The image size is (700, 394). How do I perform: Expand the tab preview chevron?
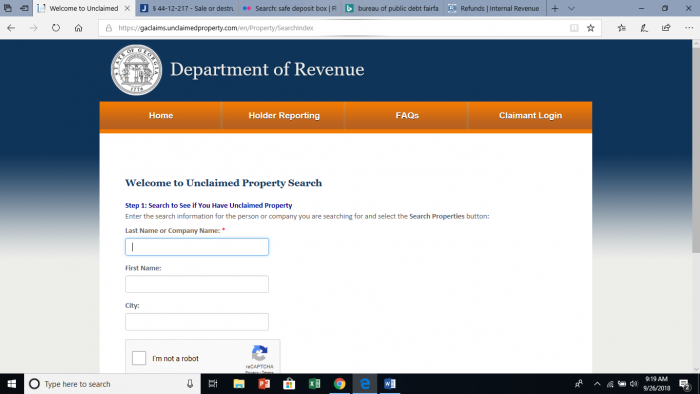(571, 8)
